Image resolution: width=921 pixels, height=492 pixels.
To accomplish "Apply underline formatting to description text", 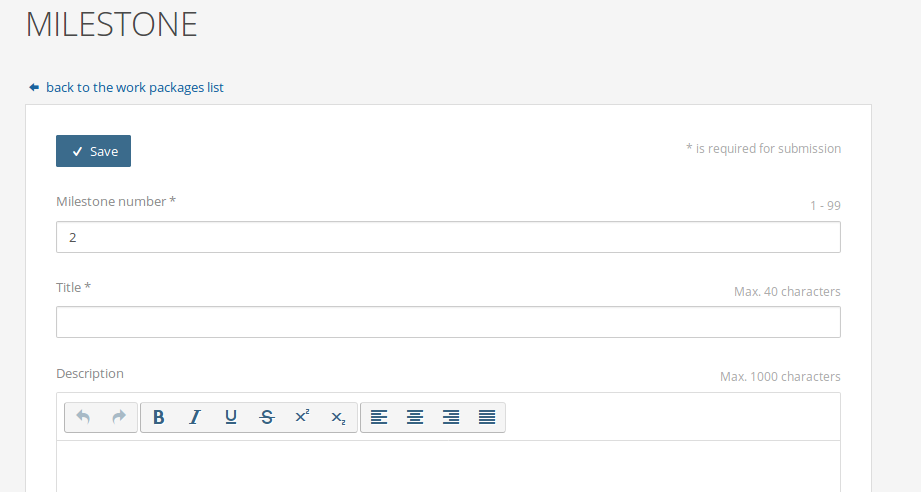I will 231,417.
